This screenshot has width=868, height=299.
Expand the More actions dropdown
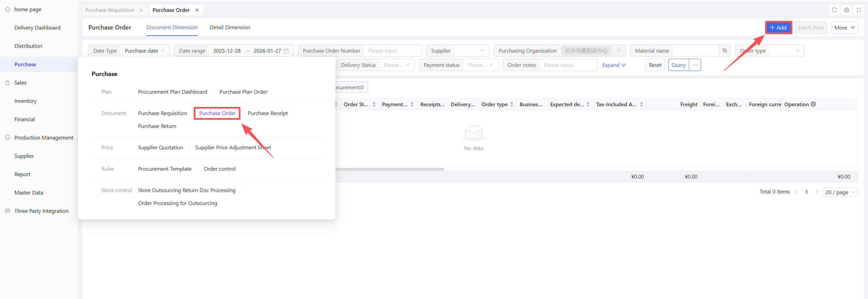coord(844,27)
